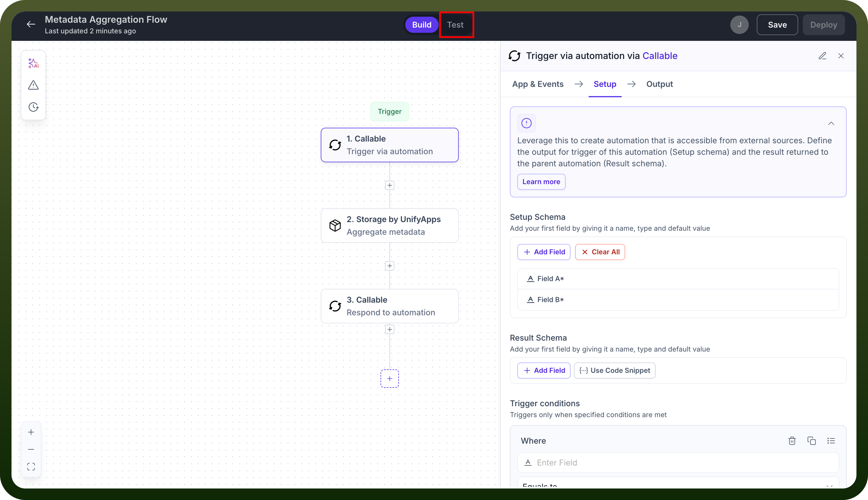Click the Trigger label badge

point(389,112)
